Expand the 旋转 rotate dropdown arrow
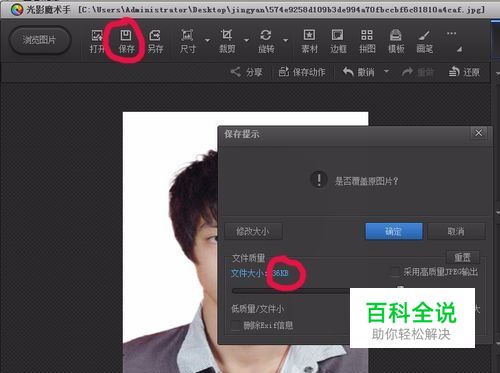This screenshot has width=500, height=373. pyautogui.click(x=286, y=41)
